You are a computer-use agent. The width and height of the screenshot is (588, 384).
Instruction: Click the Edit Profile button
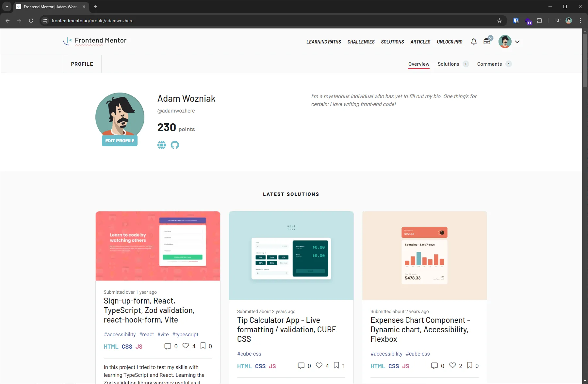coord(120,141)
